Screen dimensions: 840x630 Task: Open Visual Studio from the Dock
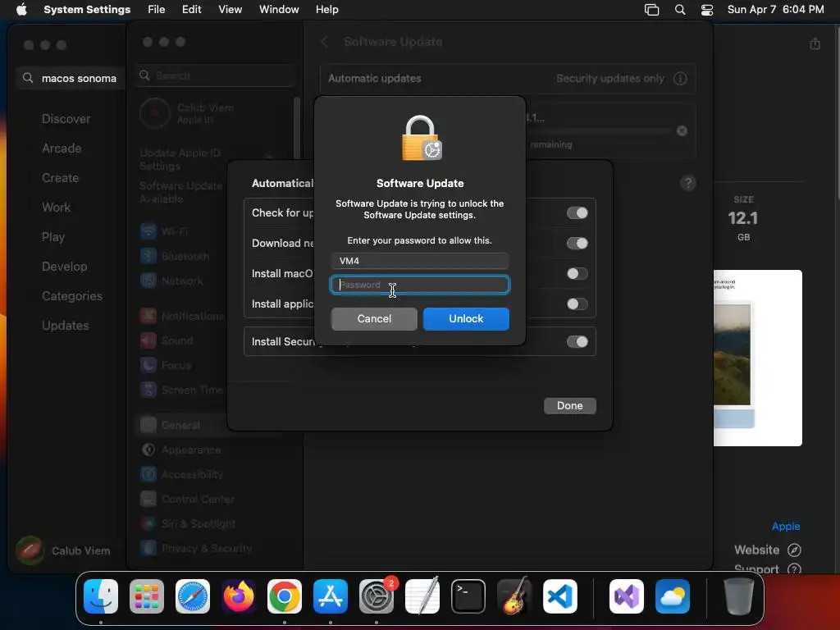(627, 596)
